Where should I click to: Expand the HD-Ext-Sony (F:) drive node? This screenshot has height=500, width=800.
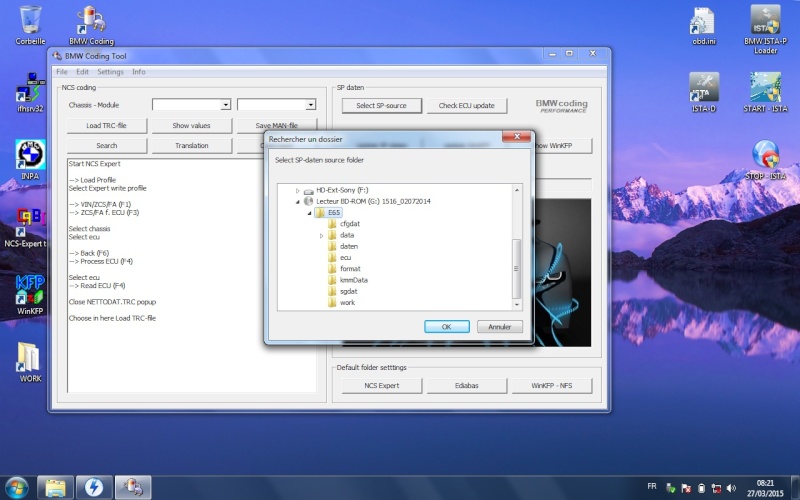297,190
